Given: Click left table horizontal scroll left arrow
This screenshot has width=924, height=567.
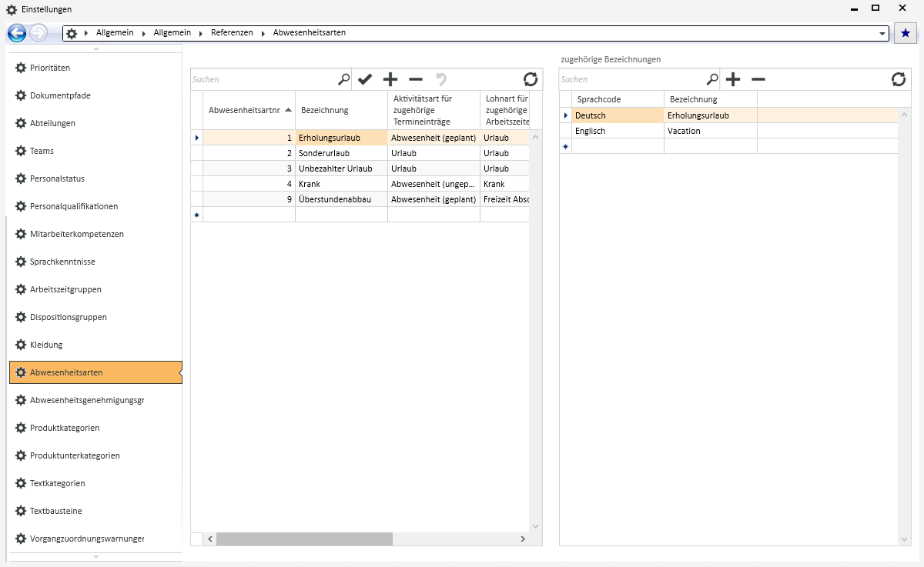Looking at the screenshot, I should [209, 539].
